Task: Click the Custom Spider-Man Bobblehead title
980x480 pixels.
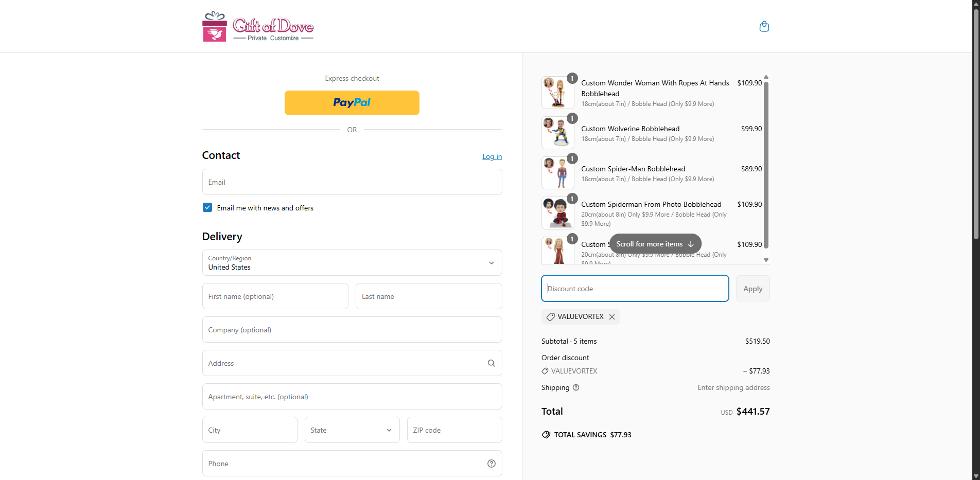Action: (633, 169)
